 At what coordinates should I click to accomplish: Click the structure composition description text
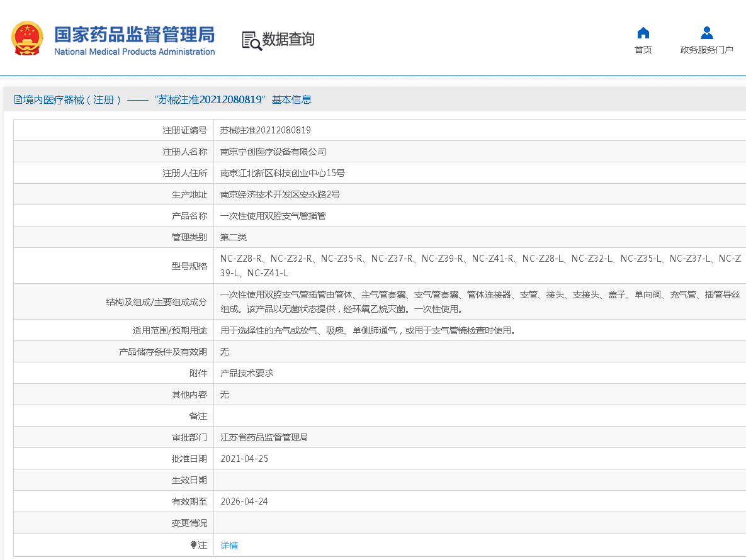tap(480, 301)
